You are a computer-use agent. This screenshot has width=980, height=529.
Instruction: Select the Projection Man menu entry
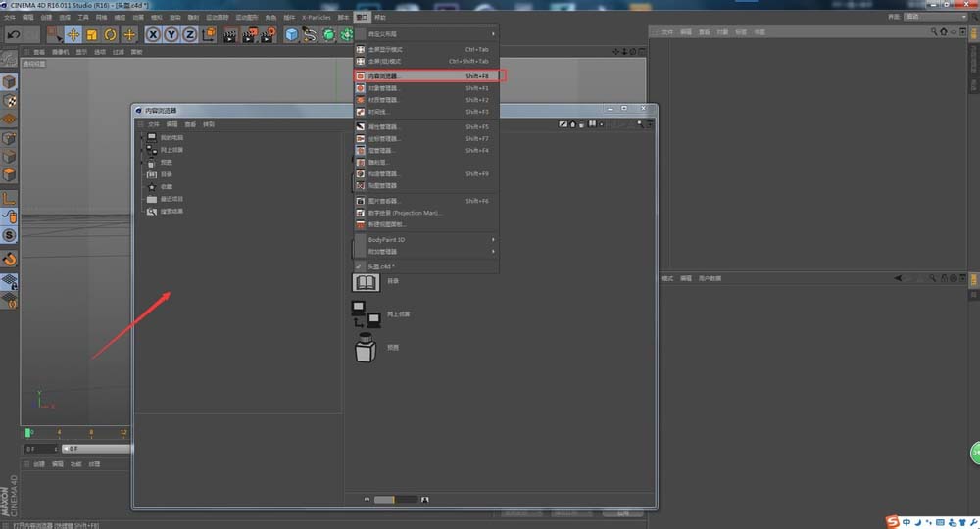[x=427, y=213]
